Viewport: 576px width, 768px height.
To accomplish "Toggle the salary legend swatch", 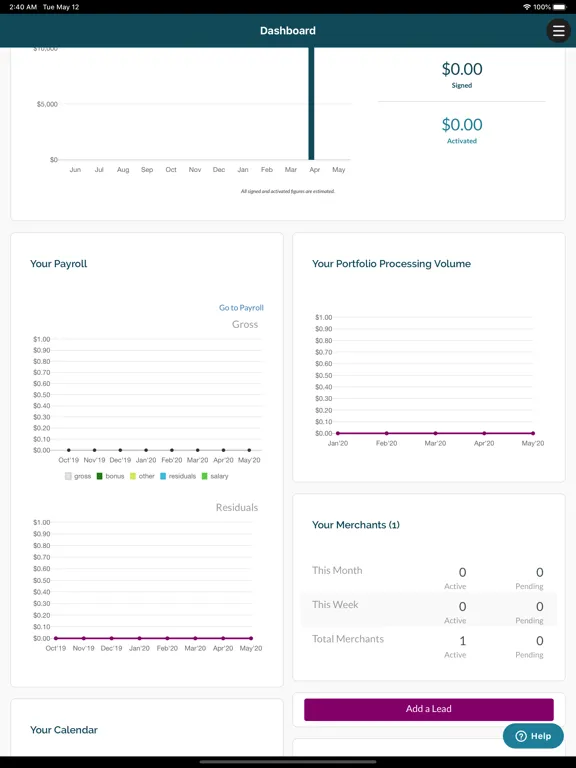I will [x=205, y=476].
